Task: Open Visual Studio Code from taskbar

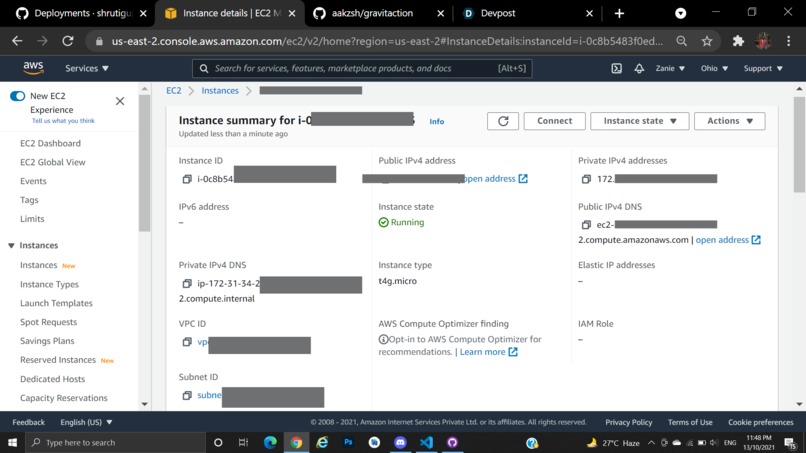Action: click(x=426, y=442)
